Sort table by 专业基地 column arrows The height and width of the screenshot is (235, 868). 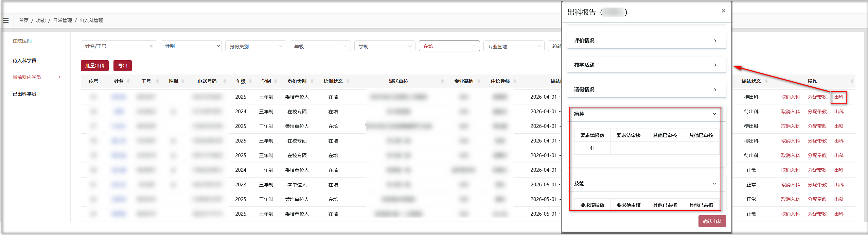[x=479, y=81]
